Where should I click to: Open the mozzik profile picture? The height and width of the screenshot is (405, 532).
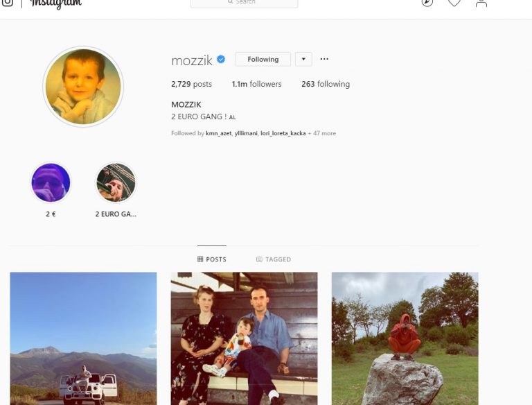pyautogui.click(x=83, y=87)
